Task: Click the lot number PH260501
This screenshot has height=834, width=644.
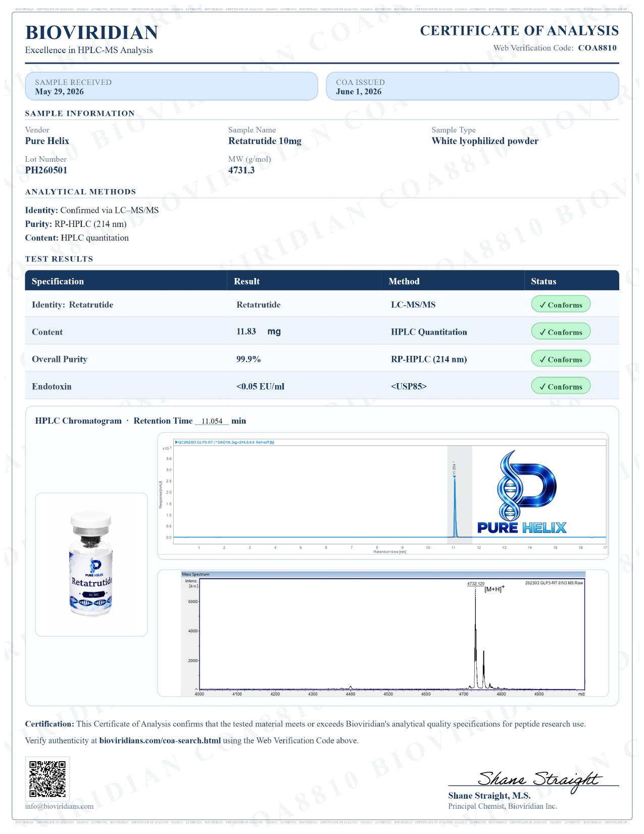Action: [46, 170]
